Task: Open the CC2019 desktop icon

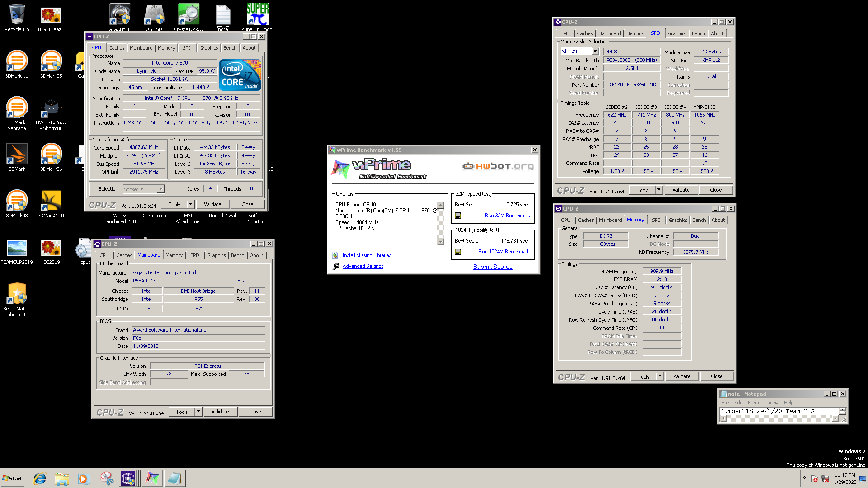Action: pos(51,252)
